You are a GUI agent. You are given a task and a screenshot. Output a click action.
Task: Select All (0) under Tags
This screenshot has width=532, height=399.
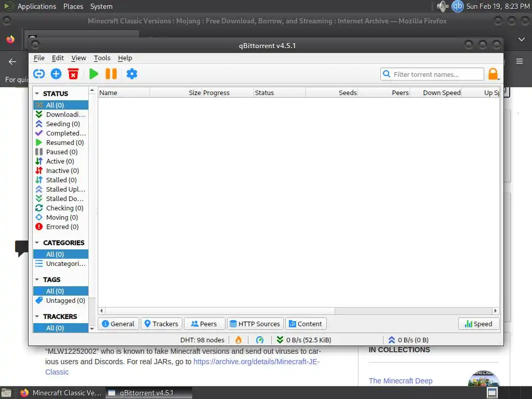[61, 291]
